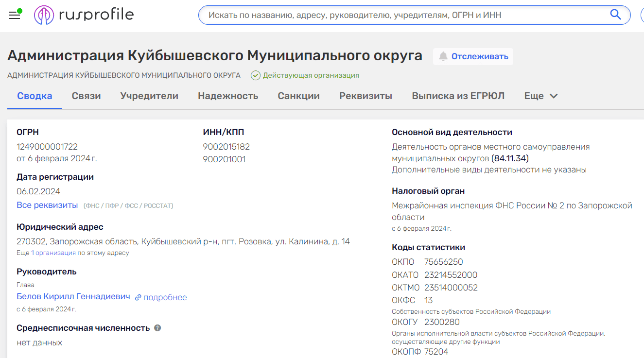Click the ОКТМО value 23514000052
The image size is (644, 358).
pyautogui.click(x=451, y=288)
